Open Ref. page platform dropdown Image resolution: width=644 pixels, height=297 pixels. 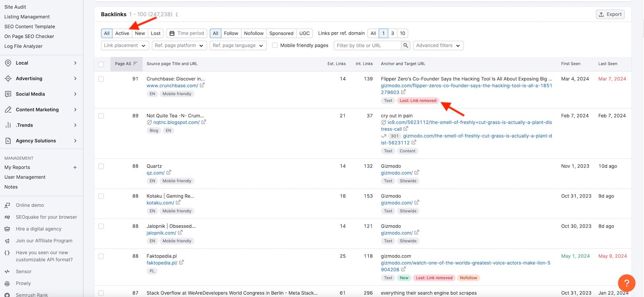[180, 46]
